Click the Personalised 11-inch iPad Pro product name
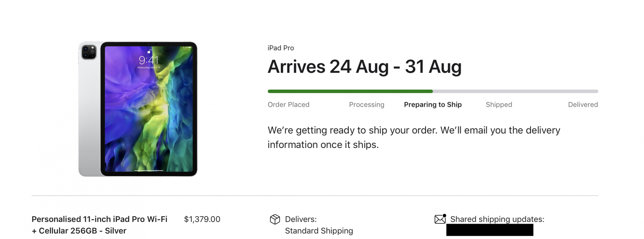644x239 pixels. coord(99,225)
